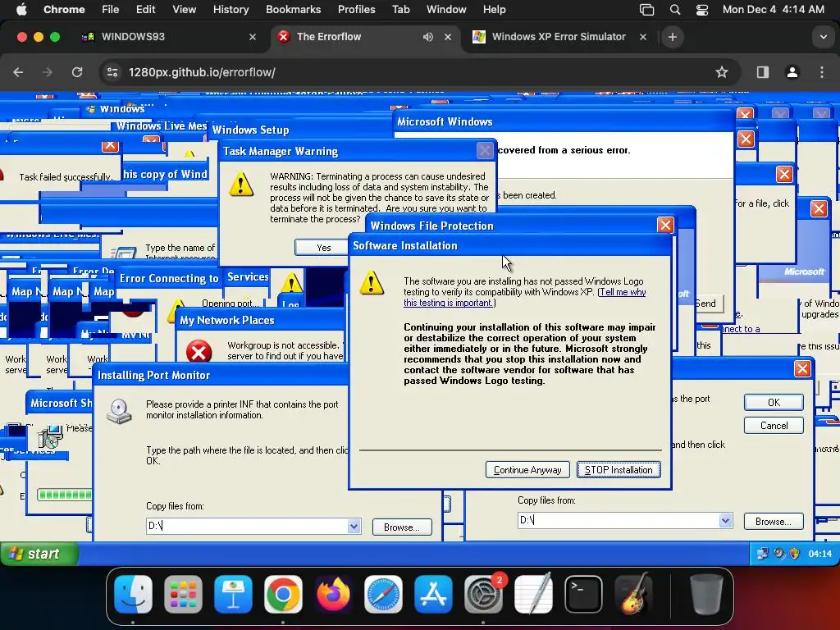Switch to Windows XP Error Simulator tab
The height and width of the screenshot is (630, 840).
click(558, 37)
